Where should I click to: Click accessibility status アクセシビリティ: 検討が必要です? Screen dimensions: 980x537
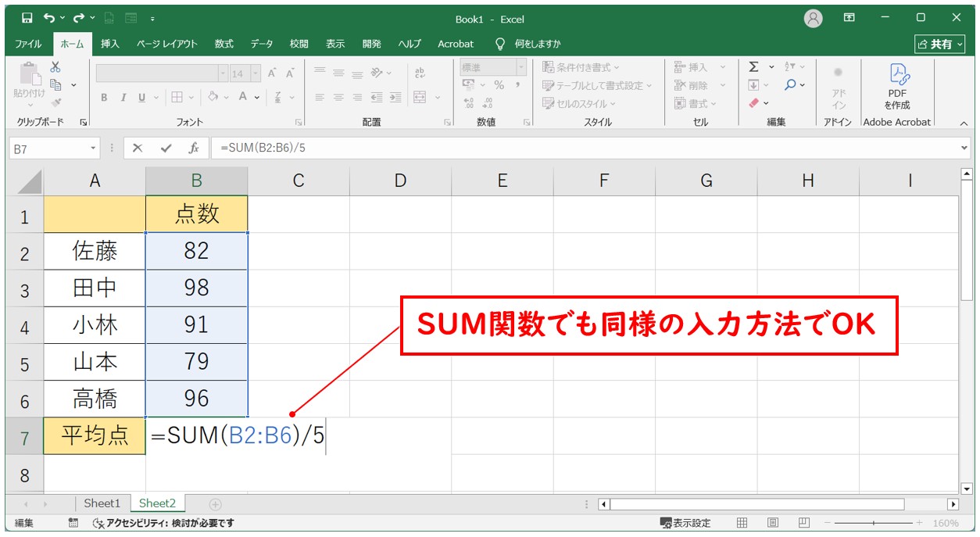163,523
